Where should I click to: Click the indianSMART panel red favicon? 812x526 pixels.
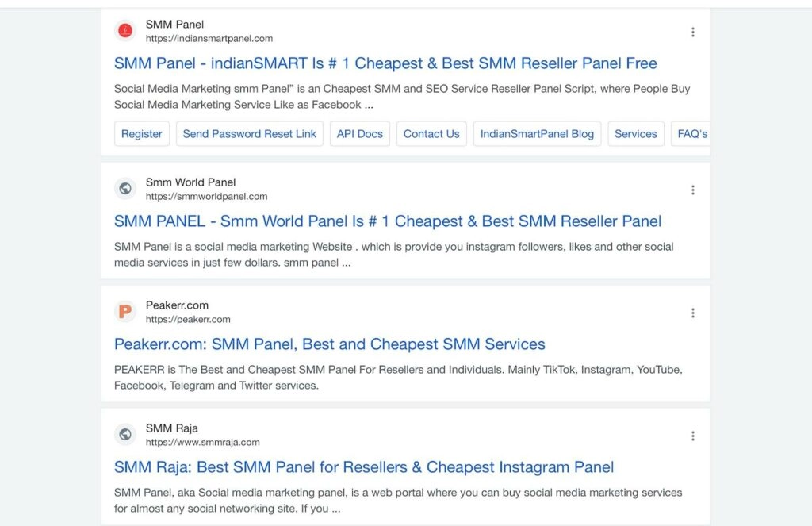124,31
